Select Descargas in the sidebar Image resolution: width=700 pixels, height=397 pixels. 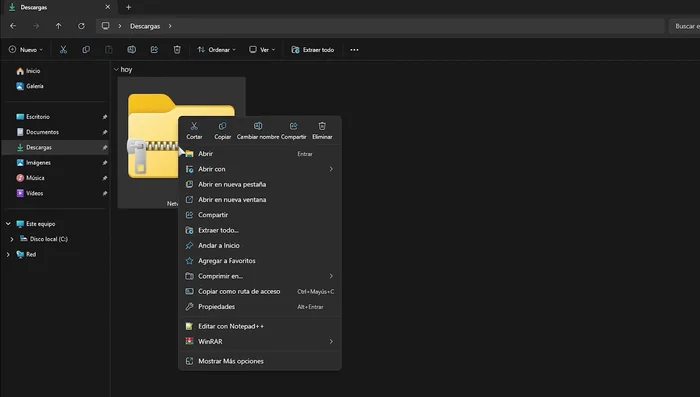click(55, 147)
